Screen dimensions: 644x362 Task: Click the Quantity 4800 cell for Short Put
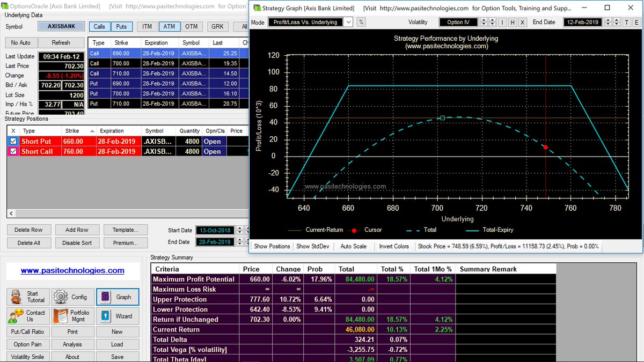pos(189,141)
